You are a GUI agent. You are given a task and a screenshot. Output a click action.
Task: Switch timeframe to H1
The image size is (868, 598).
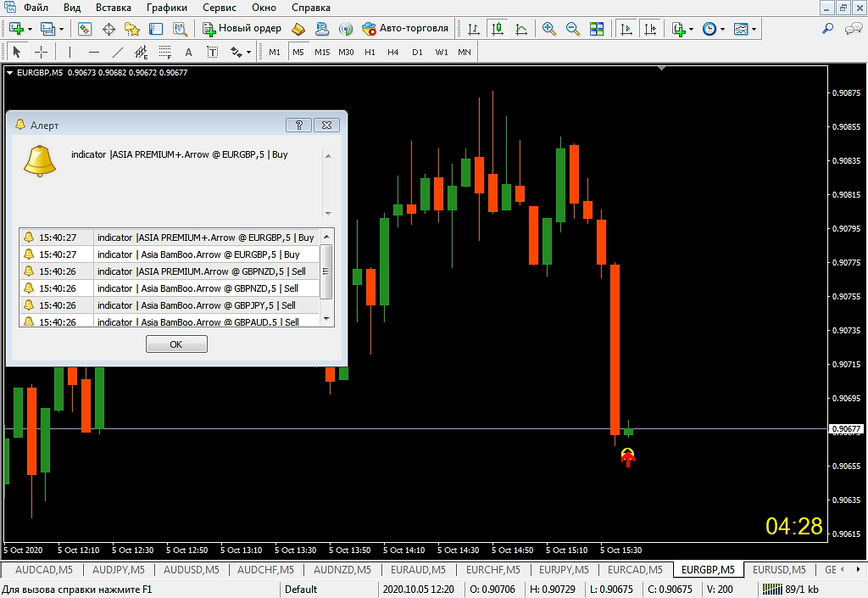pos(370,52)
